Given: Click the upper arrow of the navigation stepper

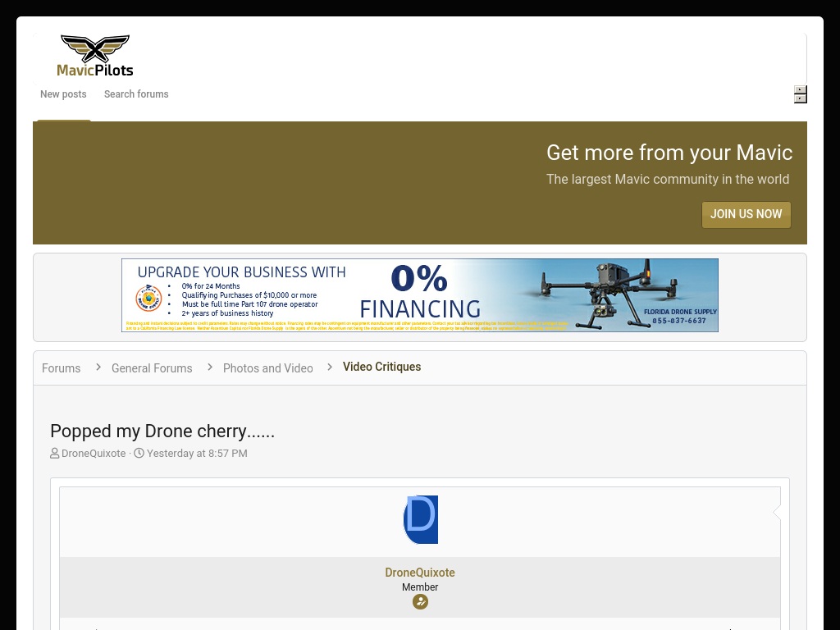Looking at the screenshot, I should click(x=801, y=90).
